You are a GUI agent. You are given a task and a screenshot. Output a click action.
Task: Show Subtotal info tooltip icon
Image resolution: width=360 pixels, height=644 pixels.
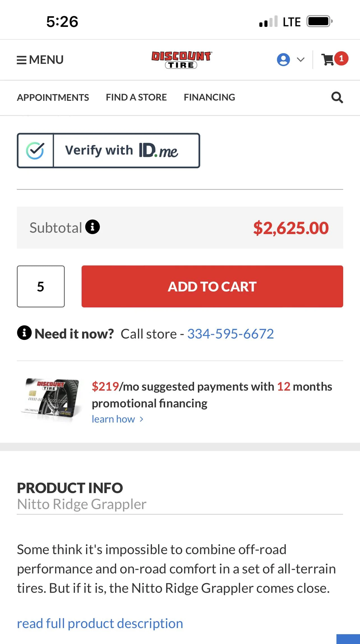coord(93,227)
